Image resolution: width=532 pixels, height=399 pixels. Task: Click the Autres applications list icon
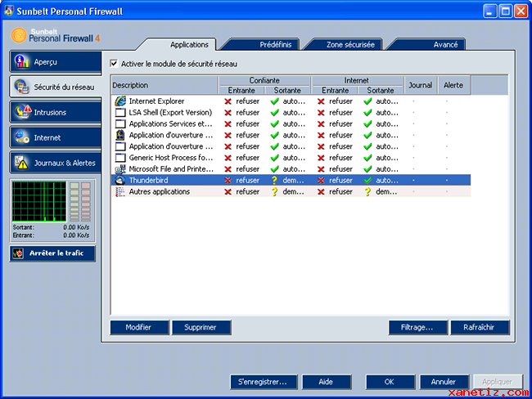(x=120, y=191)
